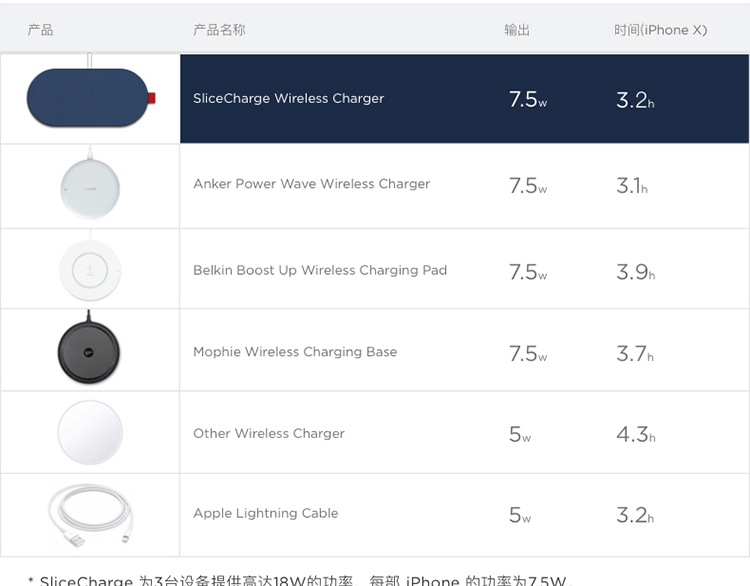The height and width of the screenshot is (586, 750).
Task: Click the plain white wireless charger image
Action: click(90, 432)
